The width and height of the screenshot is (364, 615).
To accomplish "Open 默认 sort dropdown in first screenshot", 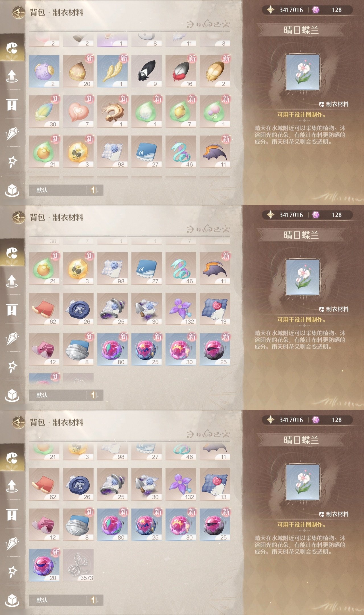I will 58,190.
